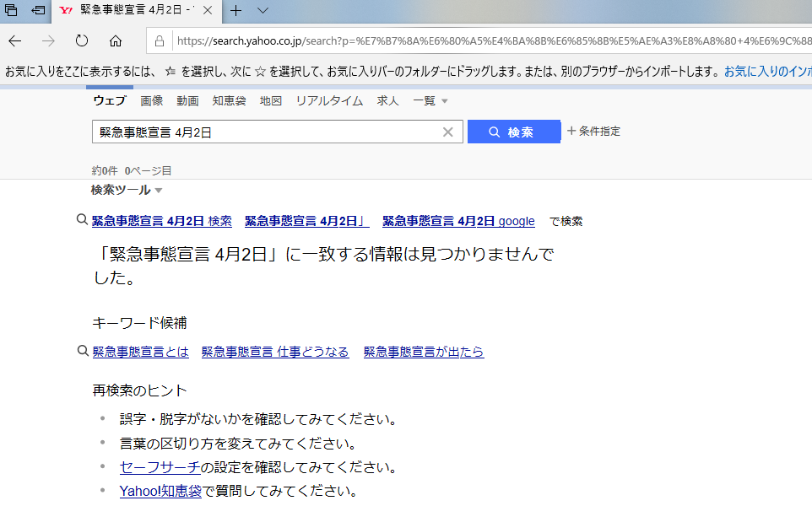Screen dimensions: 812x506
Task: Expand the 検索ツール dropdown
Action: point(127,191)
